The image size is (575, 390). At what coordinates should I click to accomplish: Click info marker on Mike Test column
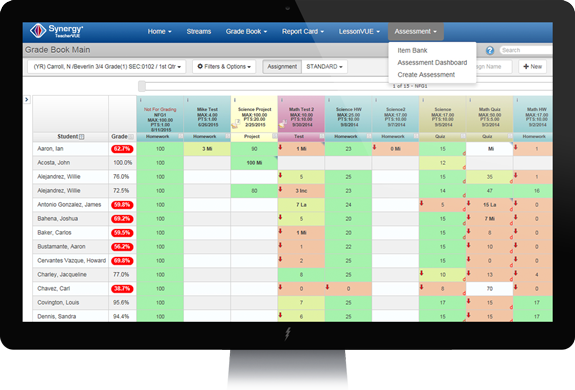pos(188,100)
